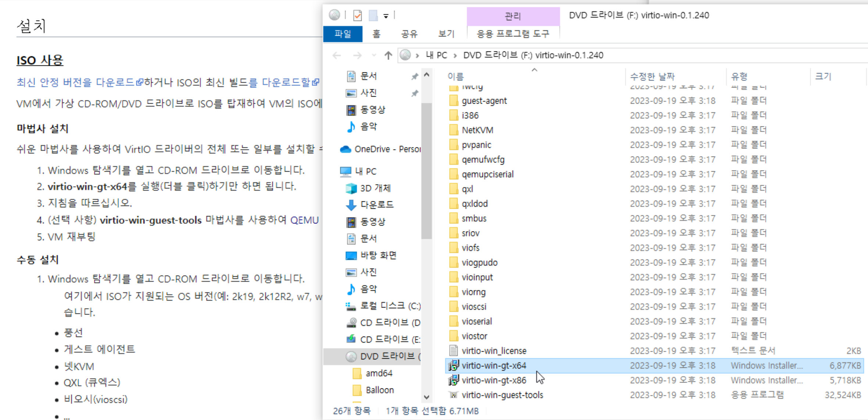Open the customize quick access toolbar dropdown
The width and height of the screenshot is (868, 420).
click(x=386, y=16)
